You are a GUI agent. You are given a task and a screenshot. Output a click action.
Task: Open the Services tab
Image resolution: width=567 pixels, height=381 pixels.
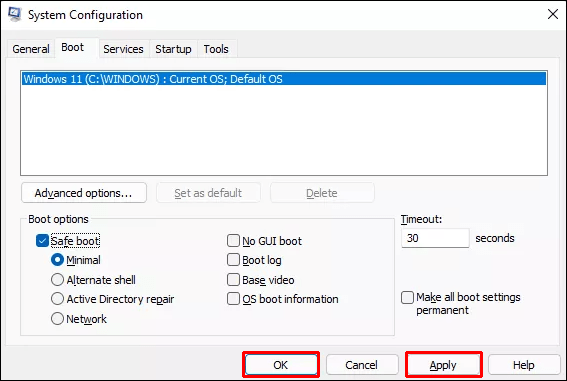123,49
